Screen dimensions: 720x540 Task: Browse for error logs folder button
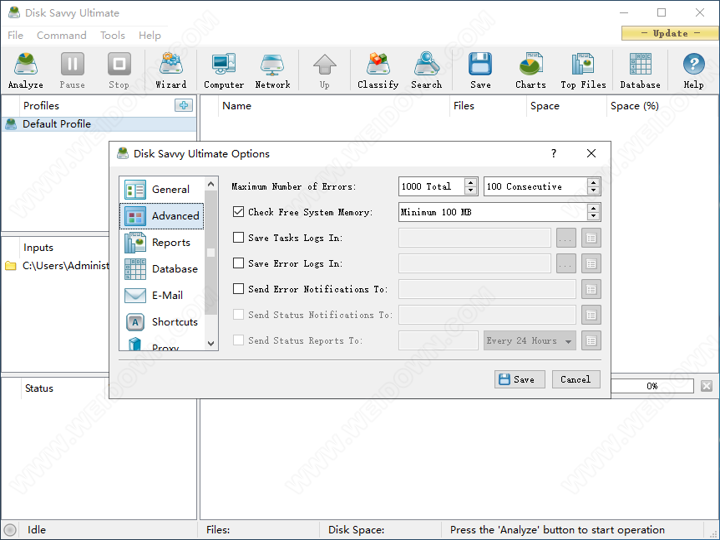point(566,264)
